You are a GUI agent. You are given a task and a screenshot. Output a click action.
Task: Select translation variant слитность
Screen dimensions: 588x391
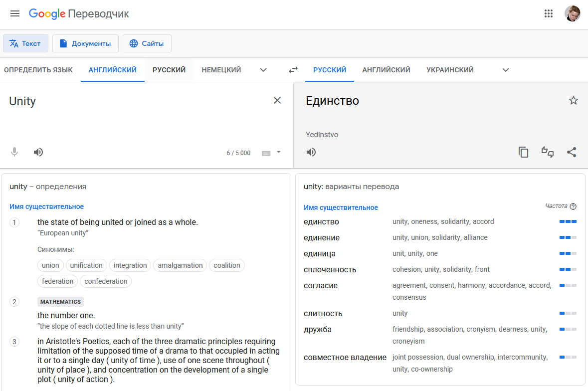point(323,314)
